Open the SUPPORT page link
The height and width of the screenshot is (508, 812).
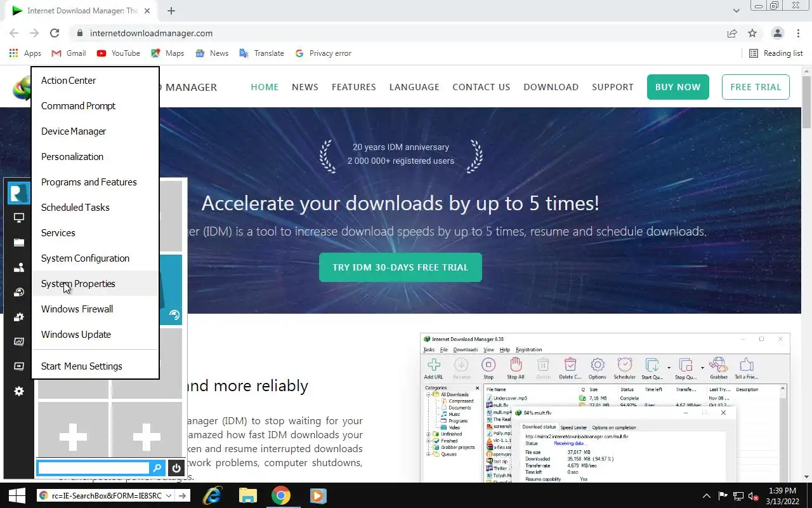point(613,87)
